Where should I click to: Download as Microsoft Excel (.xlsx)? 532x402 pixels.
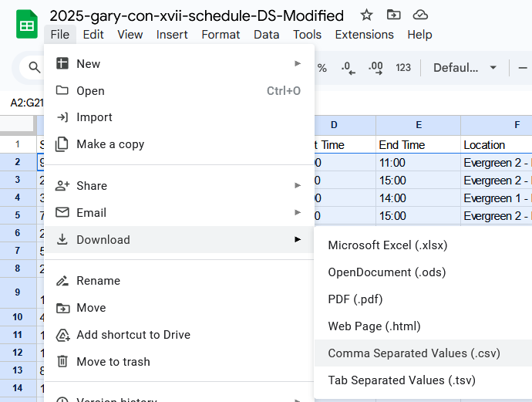(423, 245)
